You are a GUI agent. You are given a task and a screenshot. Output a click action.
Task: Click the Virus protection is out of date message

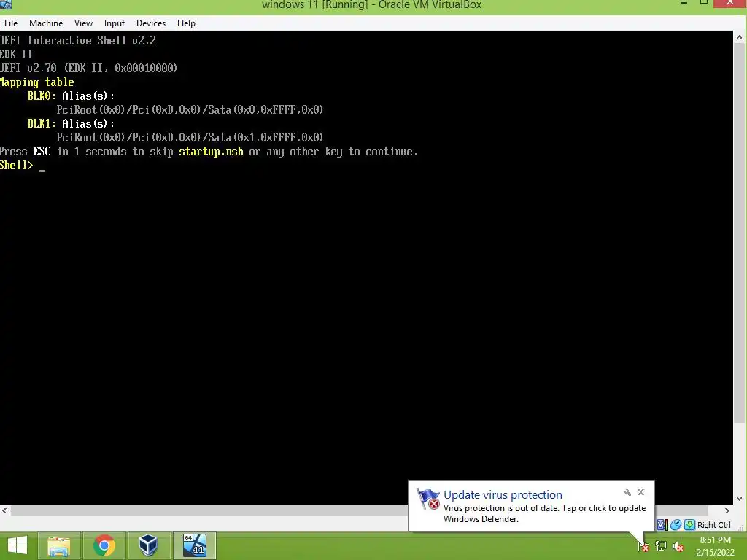coord(544,513)
